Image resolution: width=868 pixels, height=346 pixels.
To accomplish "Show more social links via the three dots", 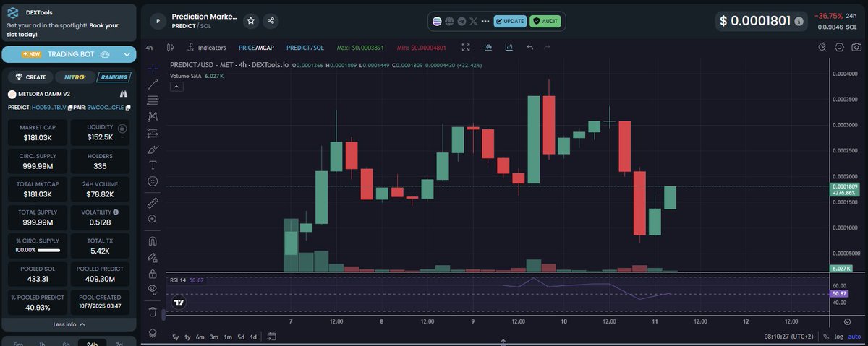I will coord(485,22).
